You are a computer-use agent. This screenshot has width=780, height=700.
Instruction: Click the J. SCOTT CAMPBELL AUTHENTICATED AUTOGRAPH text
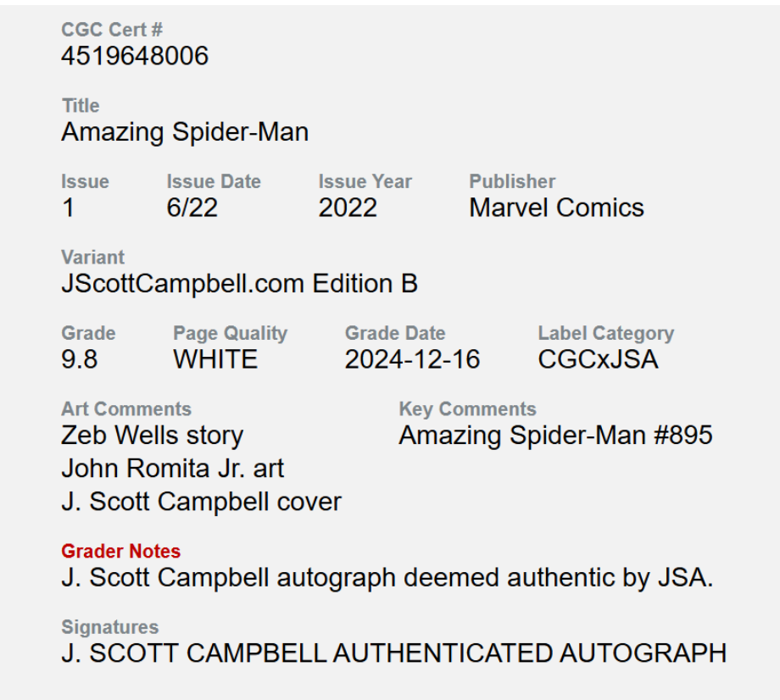[x=393, y=653]
